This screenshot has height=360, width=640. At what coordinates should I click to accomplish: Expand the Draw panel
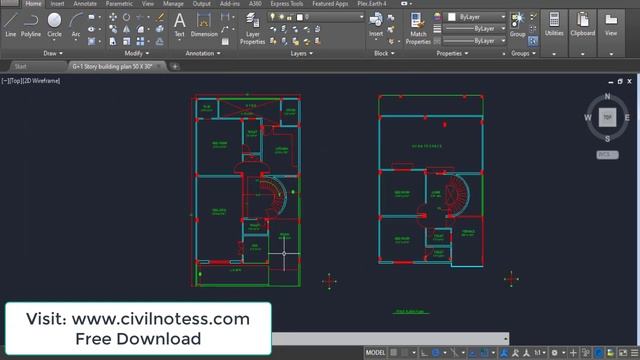click(53, 53)
